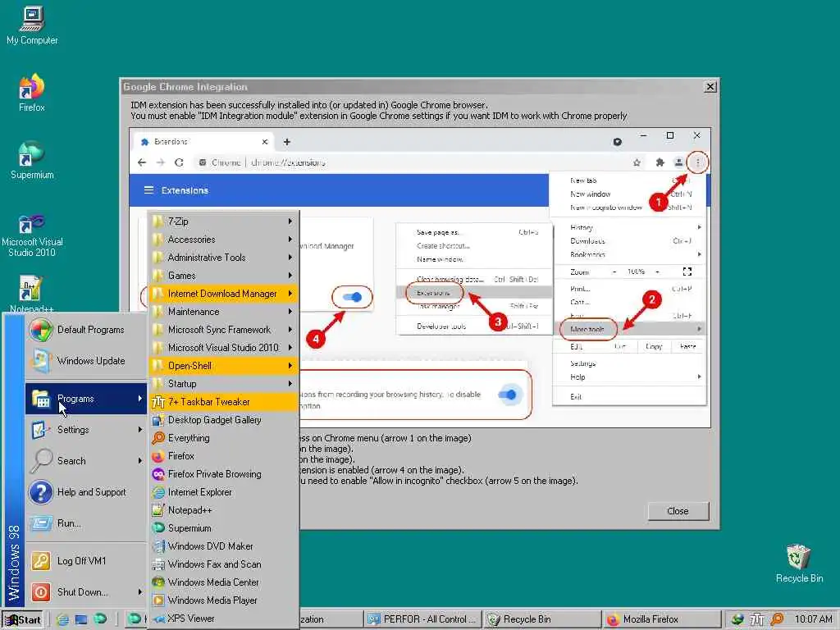Launch Windows Media Center
The image size is (840, 630).
coord(223,582)
